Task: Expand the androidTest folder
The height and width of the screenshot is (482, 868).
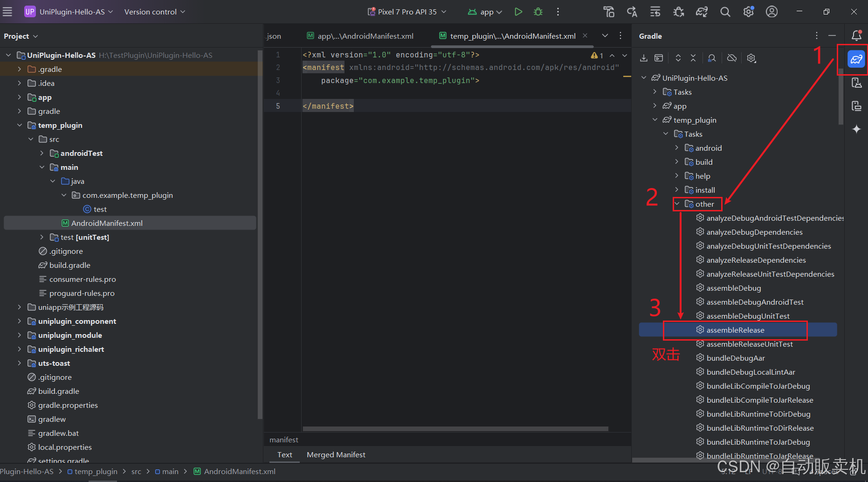Action: (41, 153)
